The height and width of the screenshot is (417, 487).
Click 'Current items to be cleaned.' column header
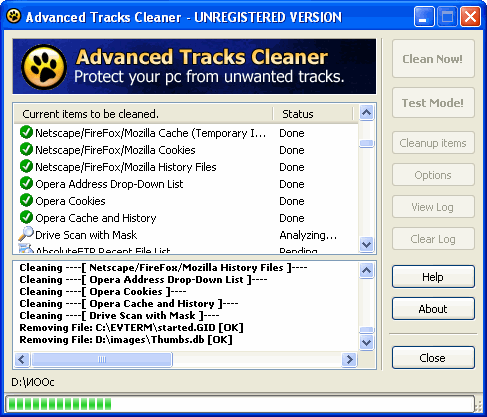pyautogui.click(x=143, y=114)
